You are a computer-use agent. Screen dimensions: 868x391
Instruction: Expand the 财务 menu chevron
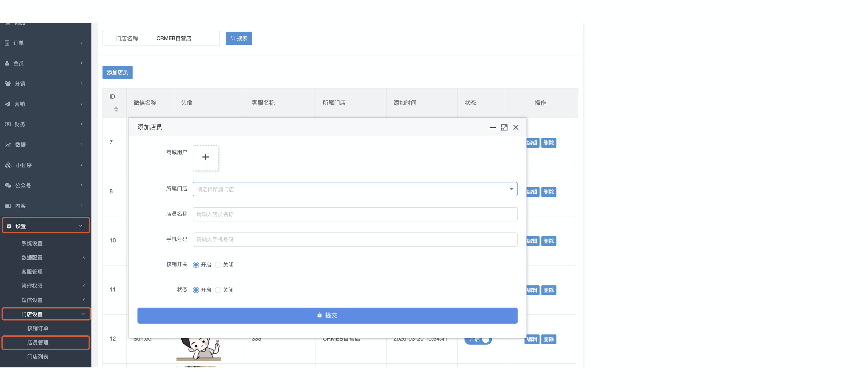[82, 124]
